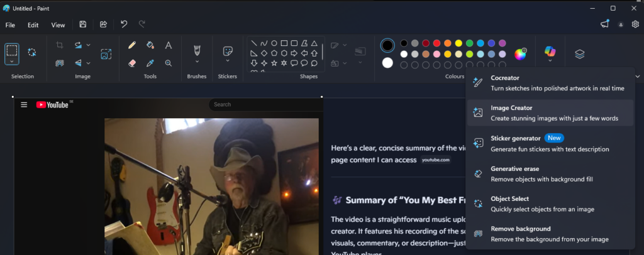This screenshot has width=644, height=255.
Task: Open Paint settings gear
Action: [x=635, y=24]
